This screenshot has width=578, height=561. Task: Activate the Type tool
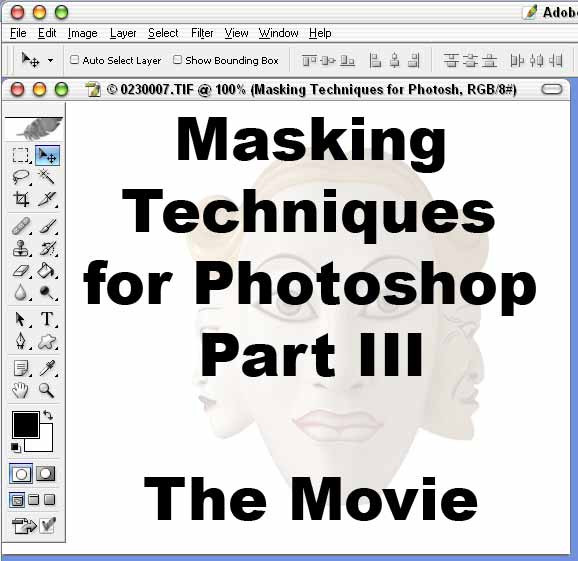click(47, 319)
